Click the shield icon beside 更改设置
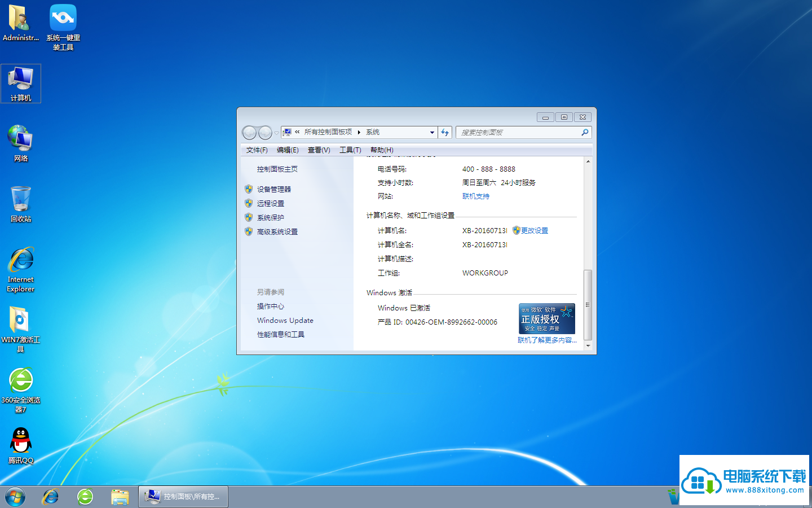 [516, 230]
